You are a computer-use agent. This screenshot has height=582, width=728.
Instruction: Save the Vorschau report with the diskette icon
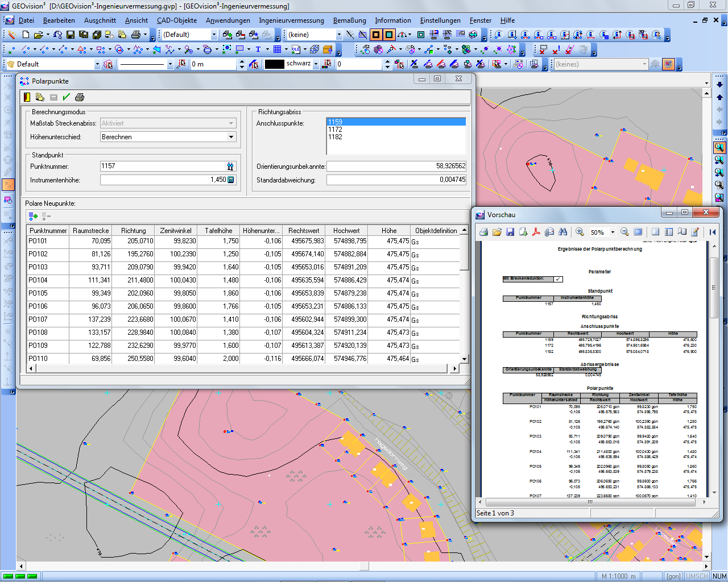[510, 232]
